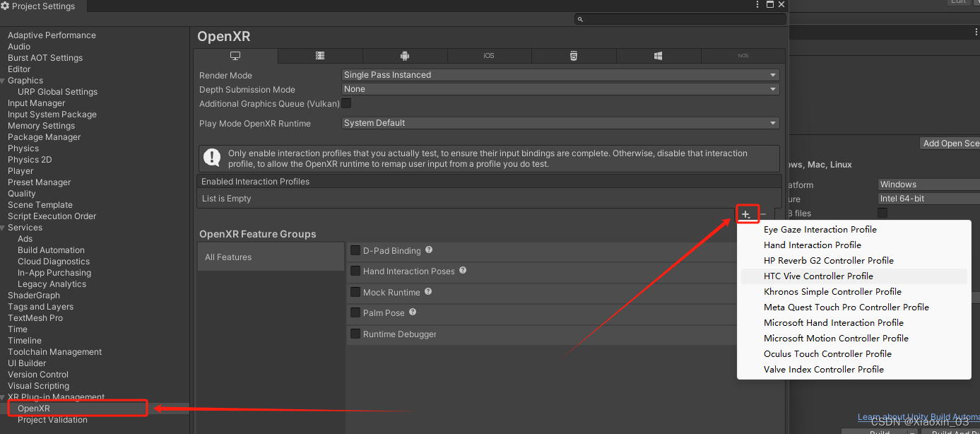Click the Runtime Debugger checkbox row
The width and height of the screenshot is (980, 434).
[x=355, y=333]
